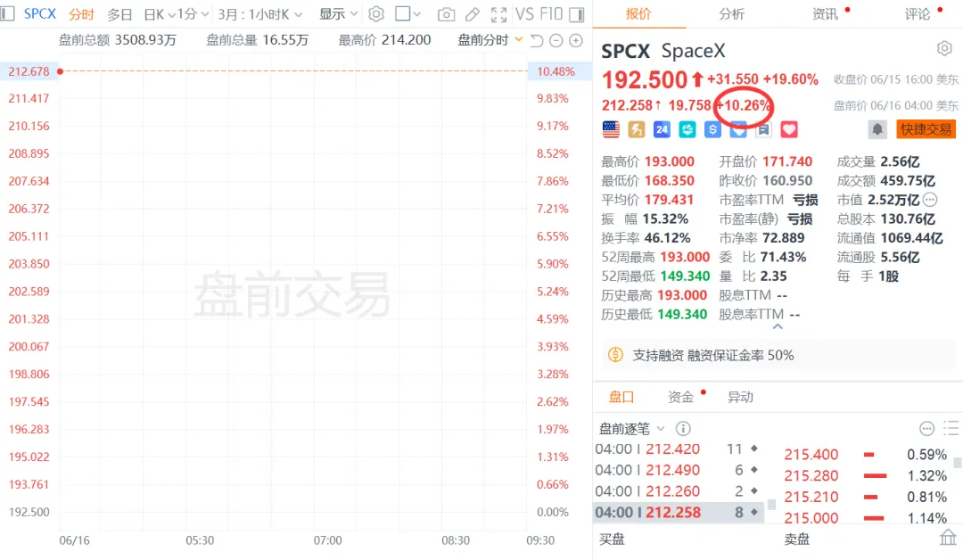Viewport: 963px width, 560px height.
Task: Collapse quote details with the up chevron
Action: tap(778, 327)
